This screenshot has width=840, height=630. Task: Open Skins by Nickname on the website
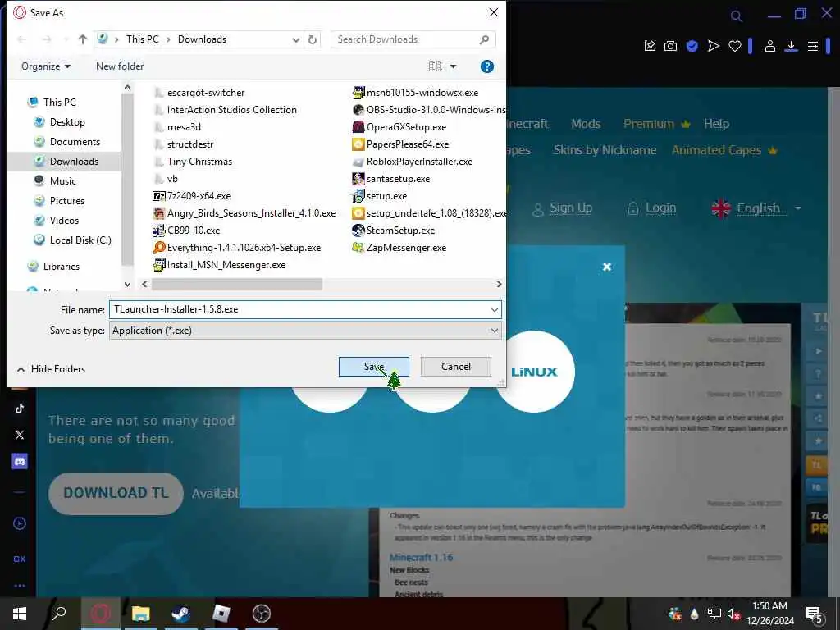pos(605,150)
